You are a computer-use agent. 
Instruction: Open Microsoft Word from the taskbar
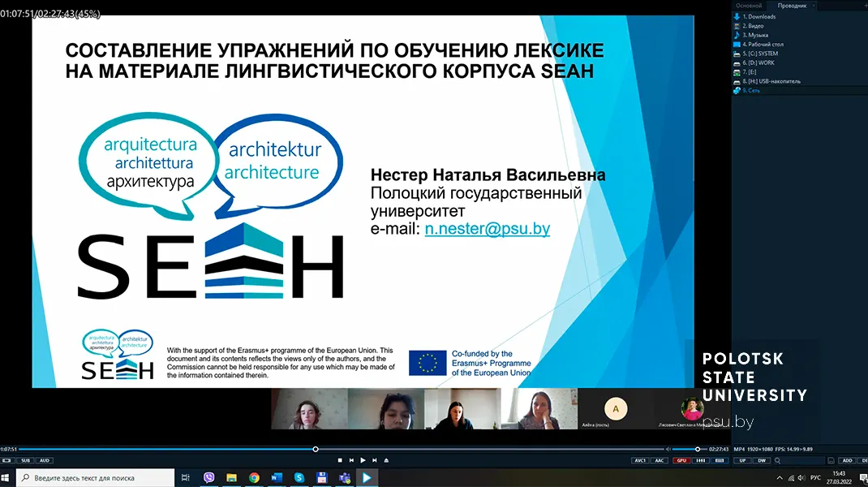coord(277,477)
